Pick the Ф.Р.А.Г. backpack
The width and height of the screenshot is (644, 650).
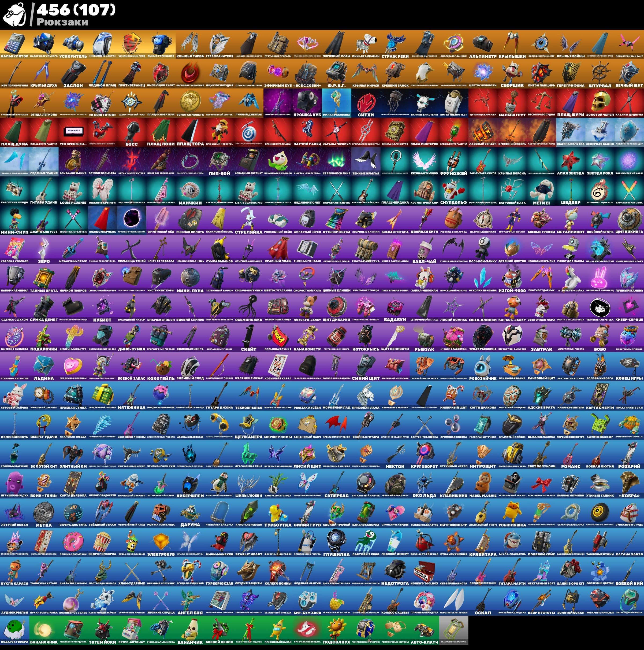point(336,74)
